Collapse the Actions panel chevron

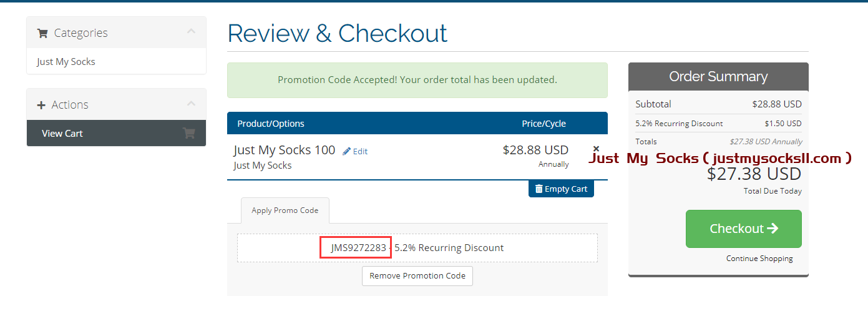pos(191,104)
